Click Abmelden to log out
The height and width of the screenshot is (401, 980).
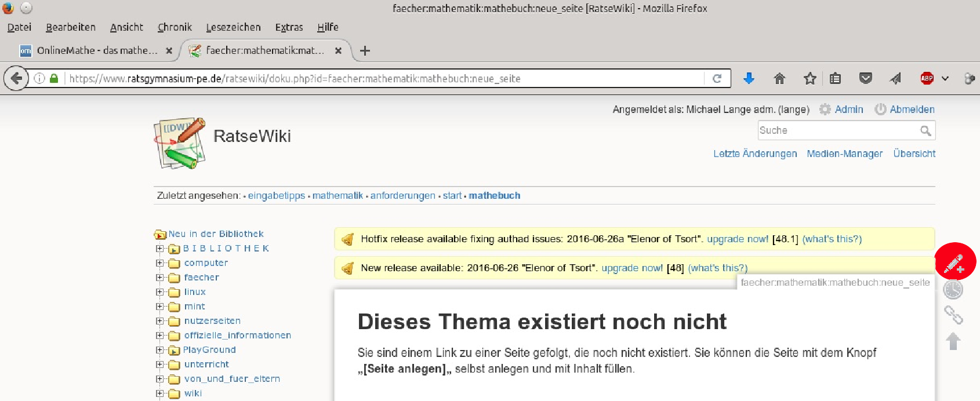[912, 110]
